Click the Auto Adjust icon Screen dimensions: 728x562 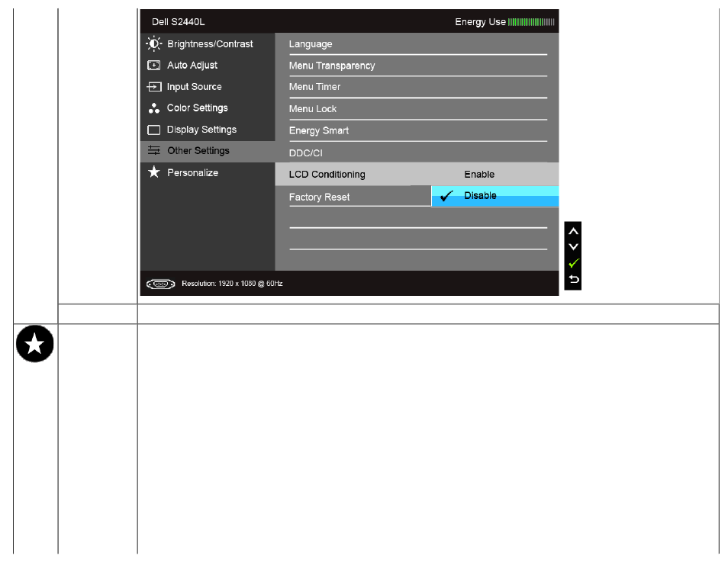153,66
